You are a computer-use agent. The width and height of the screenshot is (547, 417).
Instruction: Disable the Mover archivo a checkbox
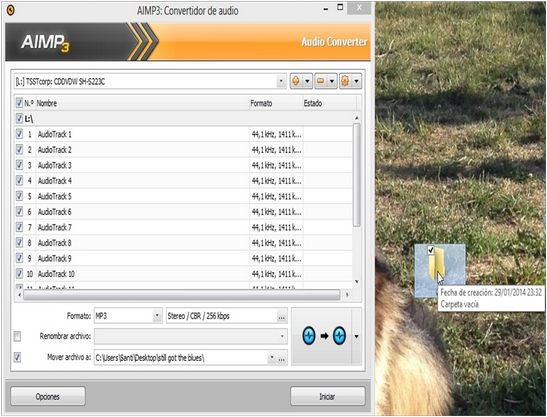tap(17, 357)
